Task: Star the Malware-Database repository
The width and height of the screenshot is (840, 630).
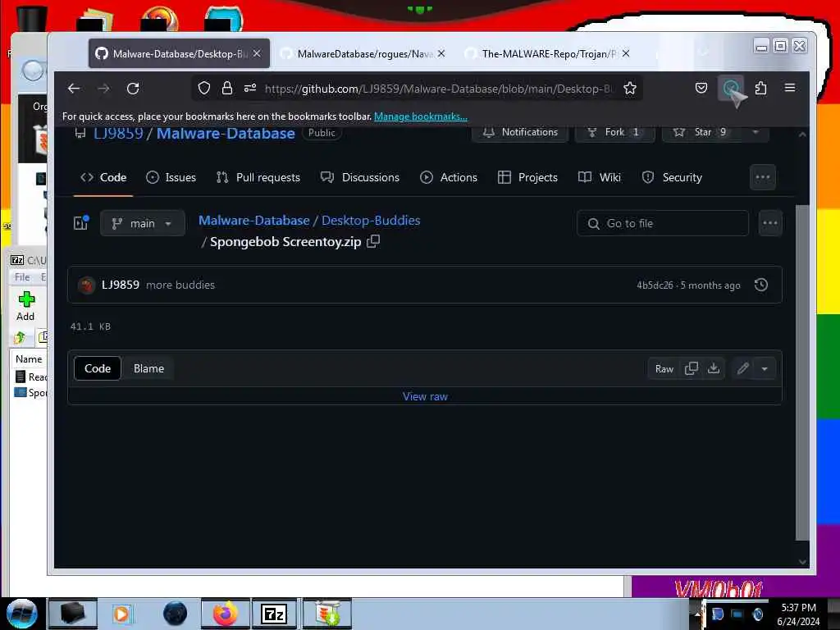Action: [702, 132]
